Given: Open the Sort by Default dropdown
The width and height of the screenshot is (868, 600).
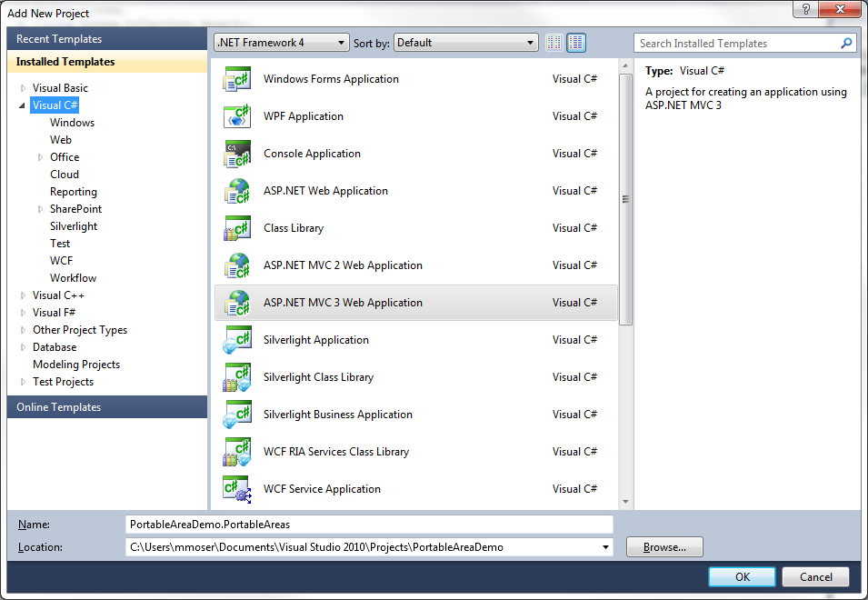Looking at the screenshot, I should point(466,43).
